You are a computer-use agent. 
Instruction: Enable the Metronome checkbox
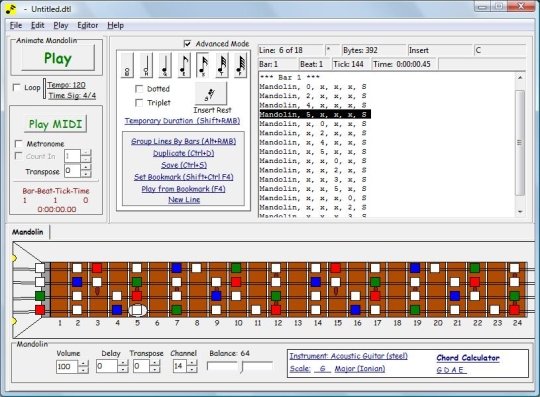click(x=19, y=144)
